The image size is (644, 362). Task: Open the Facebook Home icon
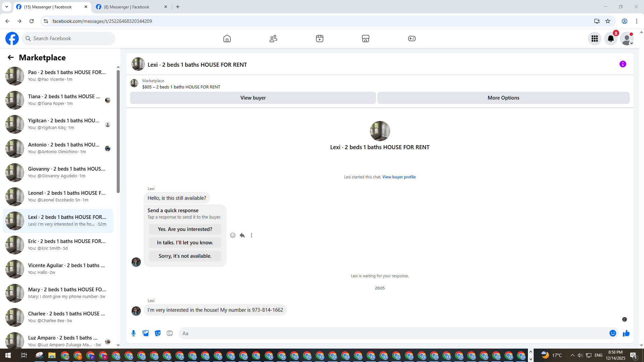coord(227,39)
